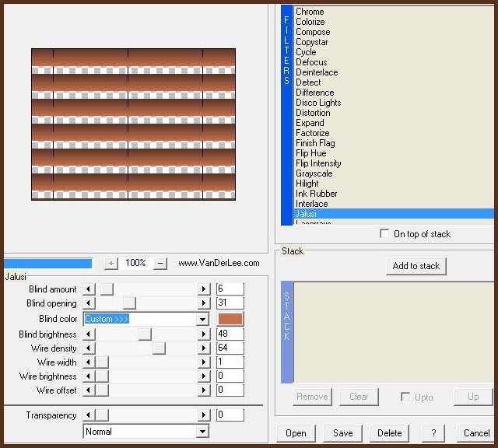Decrease Blind opening with left arrow
Screen dimensions: 498x448
pos(89,303)
